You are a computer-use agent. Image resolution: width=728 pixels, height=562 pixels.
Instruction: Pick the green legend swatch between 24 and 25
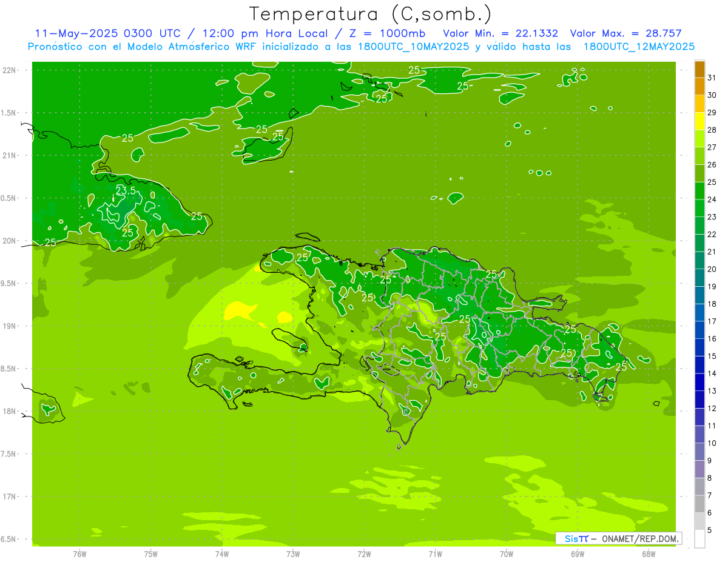point(699,191)
